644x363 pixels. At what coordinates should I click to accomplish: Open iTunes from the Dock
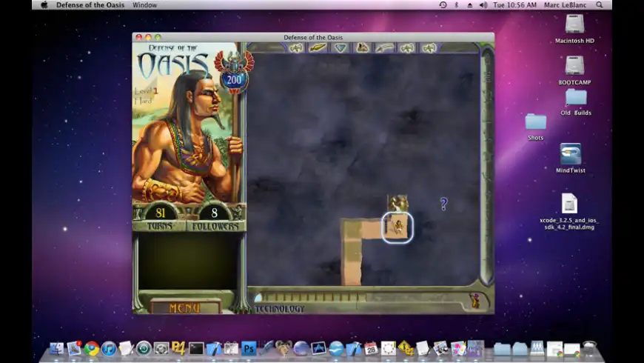[x=109, y=349]
